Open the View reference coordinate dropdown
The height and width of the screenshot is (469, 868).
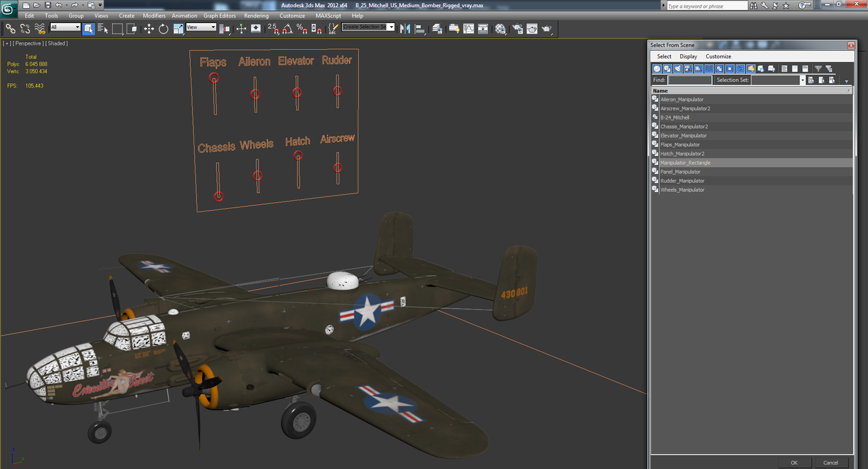[201, 27]
